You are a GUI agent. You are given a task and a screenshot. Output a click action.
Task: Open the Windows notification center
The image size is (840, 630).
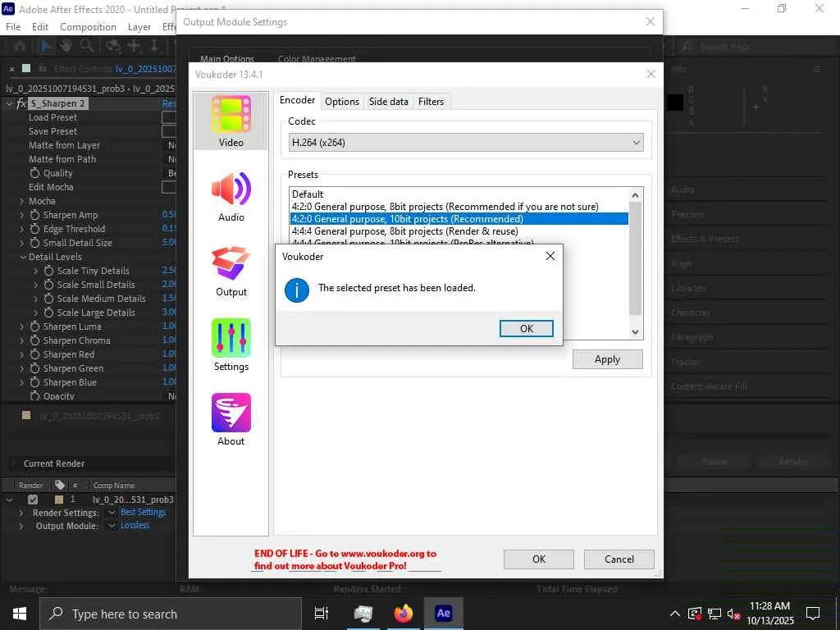[813, 614]
